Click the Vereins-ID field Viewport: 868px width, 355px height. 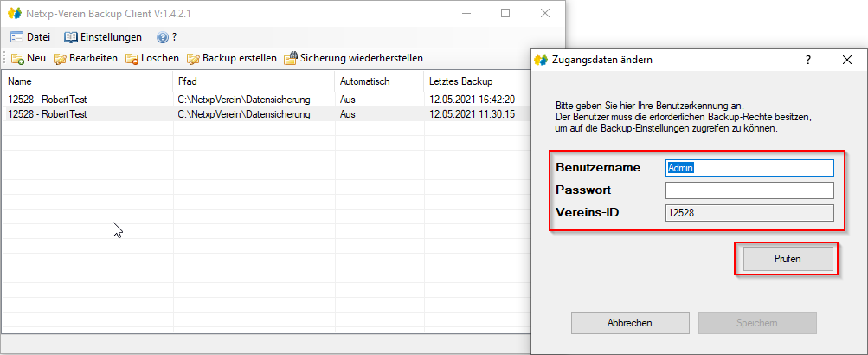pos(749,213)
